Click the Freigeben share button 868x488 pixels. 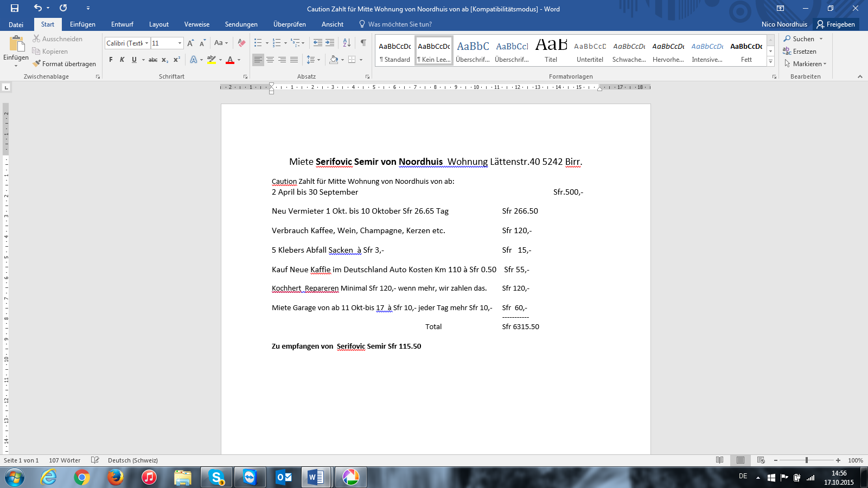tap(836, 24)
